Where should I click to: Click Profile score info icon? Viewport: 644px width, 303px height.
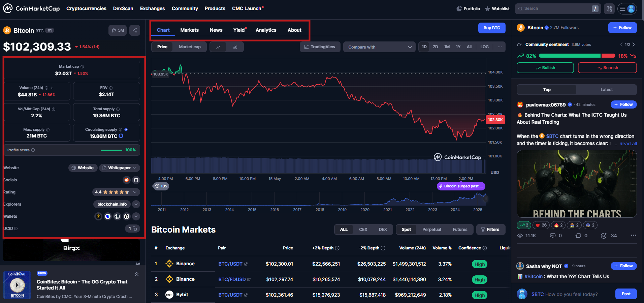33,150
